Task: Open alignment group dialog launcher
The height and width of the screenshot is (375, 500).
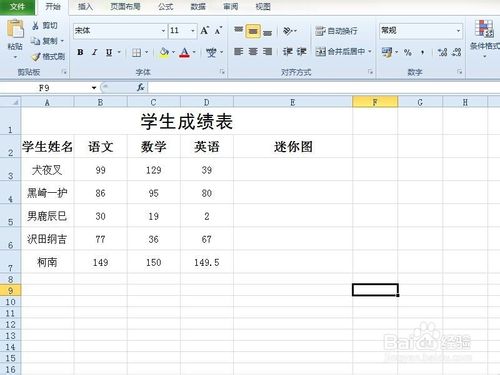Action: (x=370, y=72)
